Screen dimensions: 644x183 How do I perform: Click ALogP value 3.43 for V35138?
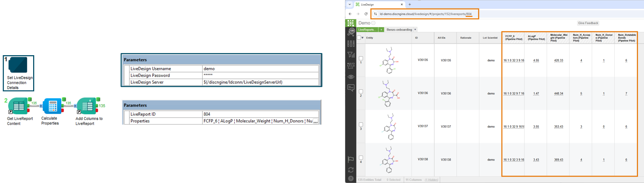536,160
